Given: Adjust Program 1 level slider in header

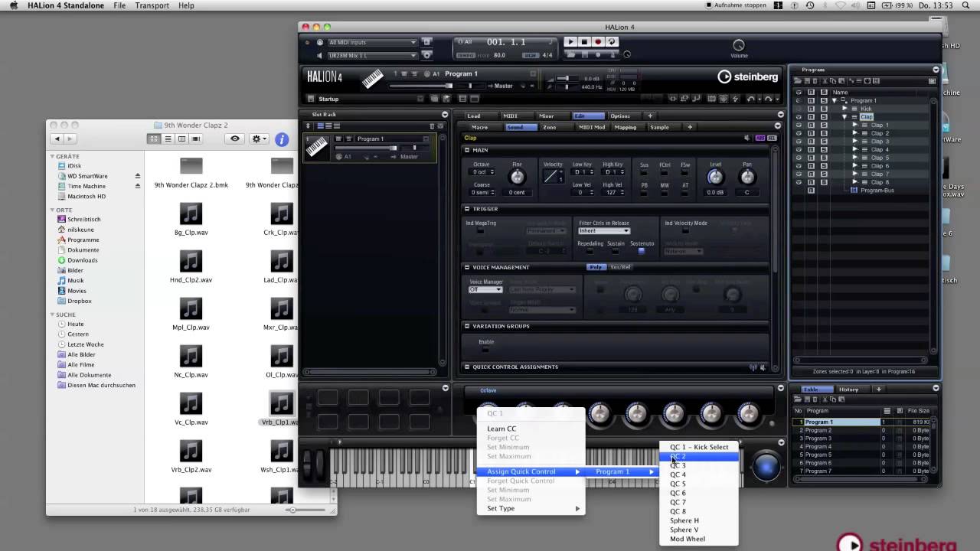Looking at the screenshot, I should point(421,86).
